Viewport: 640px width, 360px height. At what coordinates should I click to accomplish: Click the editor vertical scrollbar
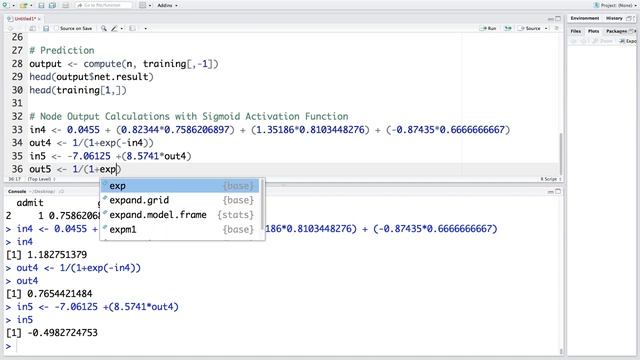click(561, 153)
